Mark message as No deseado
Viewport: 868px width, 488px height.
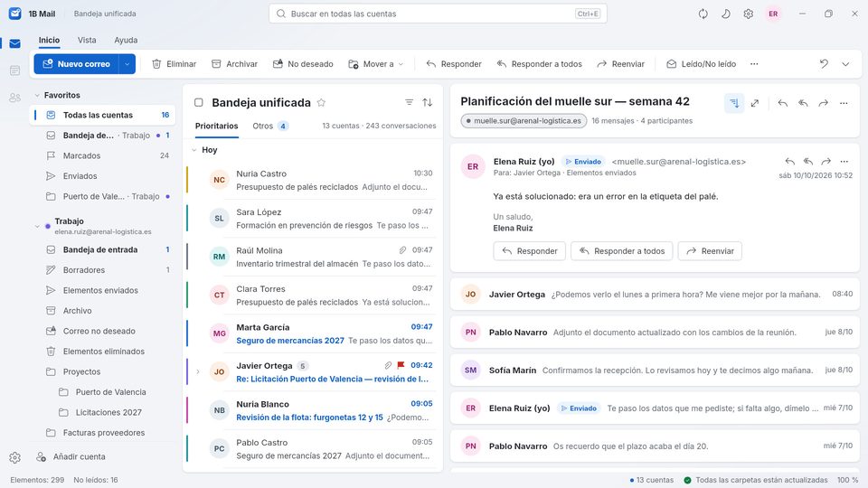coord(304,64)
